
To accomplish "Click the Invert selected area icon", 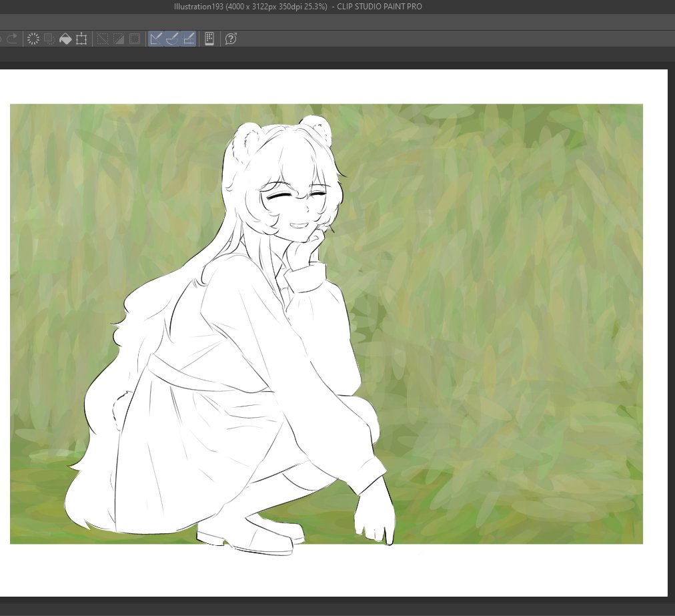I will 118,39.
